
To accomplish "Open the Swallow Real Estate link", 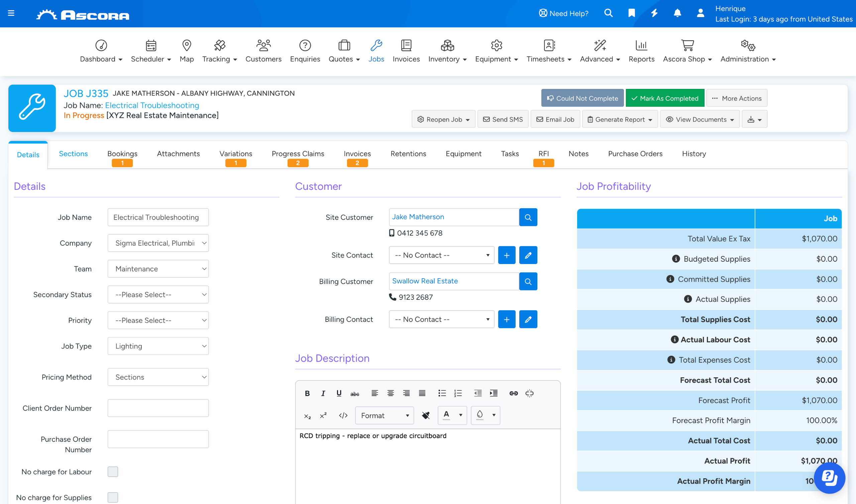I will [x=425, y=281].
